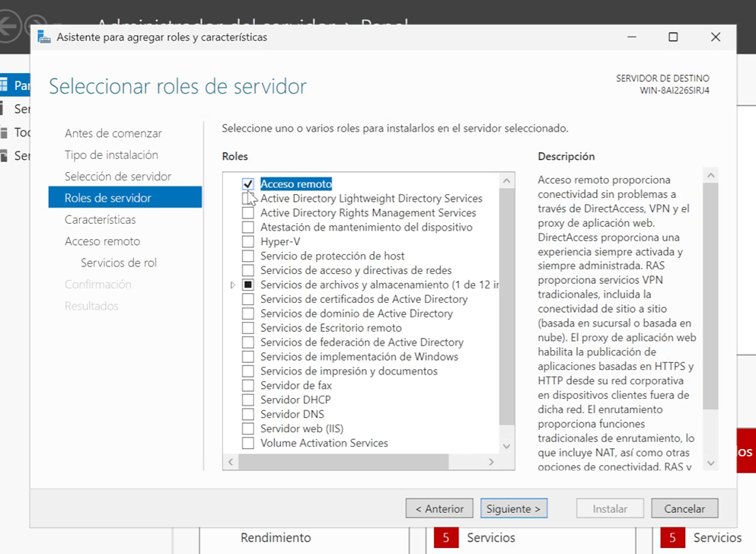Open the Panel dashboard icon in the sidebar
The height and width of the screenshot is (554, 756).
(5, 85)
